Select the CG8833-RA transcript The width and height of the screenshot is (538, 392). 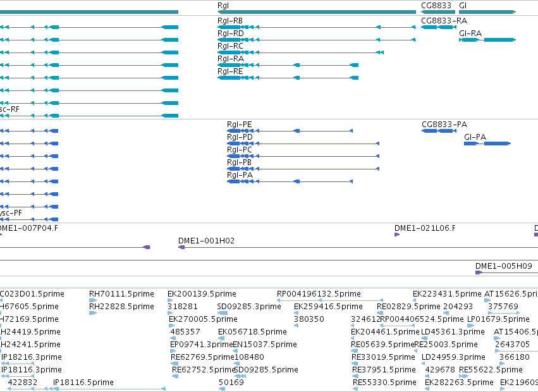[438, 27]
